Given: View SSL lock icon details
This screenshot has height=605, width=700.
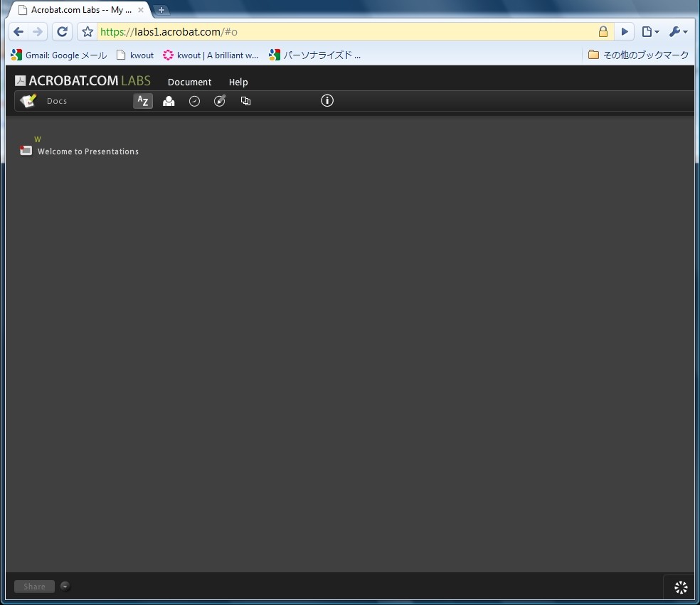Looking at the screenshot, I should pos(603,31).
